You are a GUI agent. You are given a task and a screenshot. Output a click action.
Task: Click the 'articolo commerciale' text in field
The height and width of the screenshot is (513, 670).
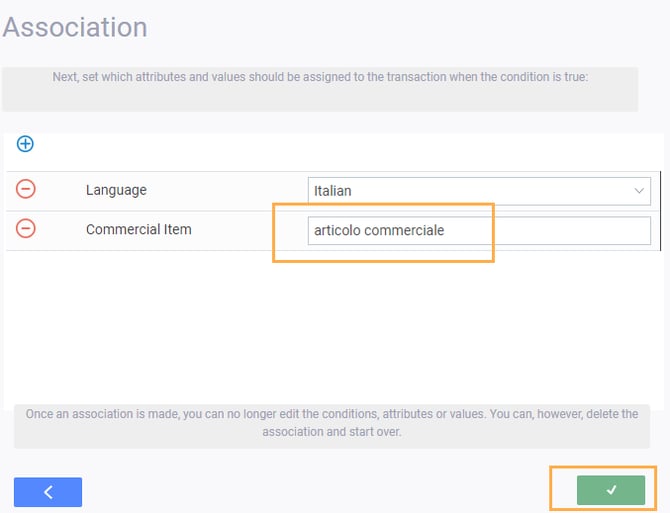coord(379,230)
